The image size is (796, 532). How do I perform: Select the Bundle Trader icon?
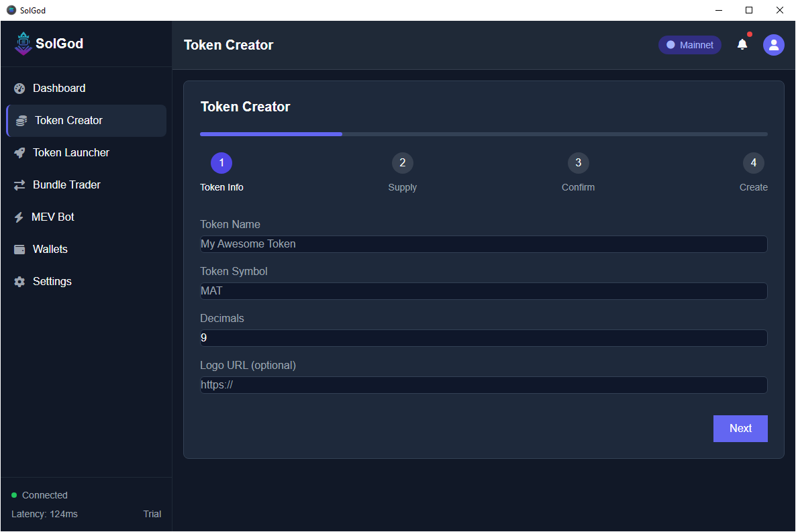19,184
